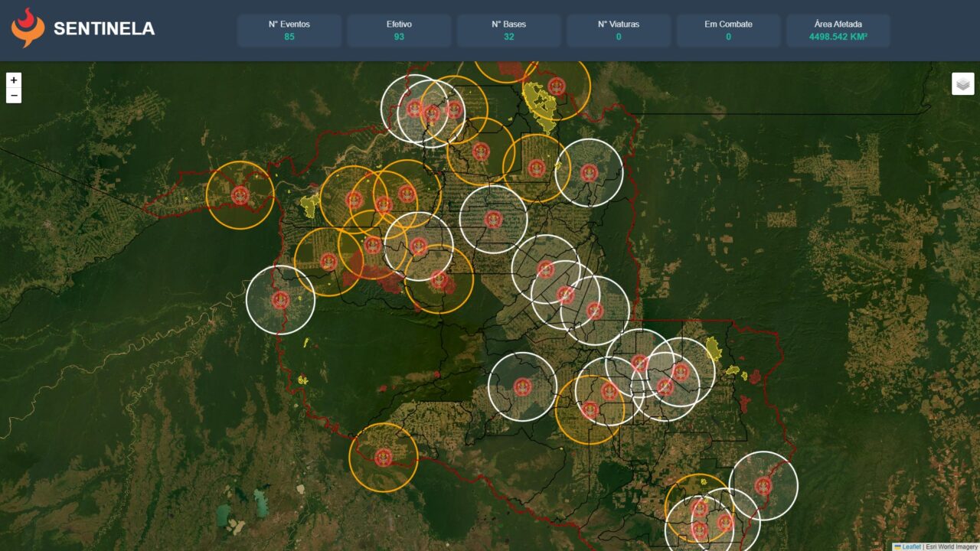Image resolution: width=980 pixels, height=551 pixels.
Task: Select the N° Eventos stat card
Action: [x=289, y=31]
